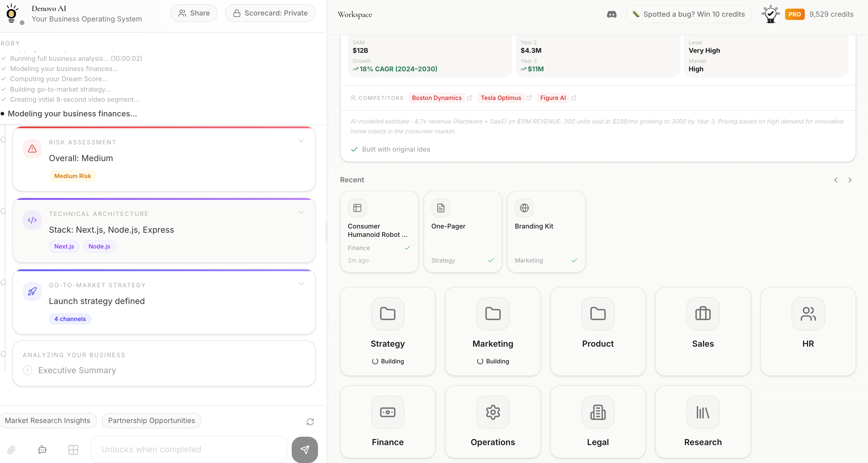Open the Finance folder
This screenshot has width=868, height=463.
pyautogui.click(x=387, y=422)
